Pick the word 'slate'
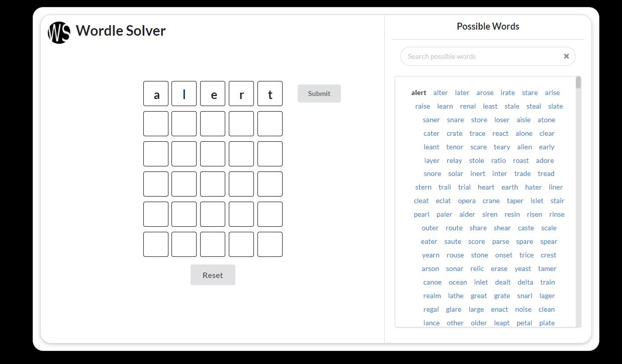The width and height of the screenshot is (622, 364). pos(556,106)
